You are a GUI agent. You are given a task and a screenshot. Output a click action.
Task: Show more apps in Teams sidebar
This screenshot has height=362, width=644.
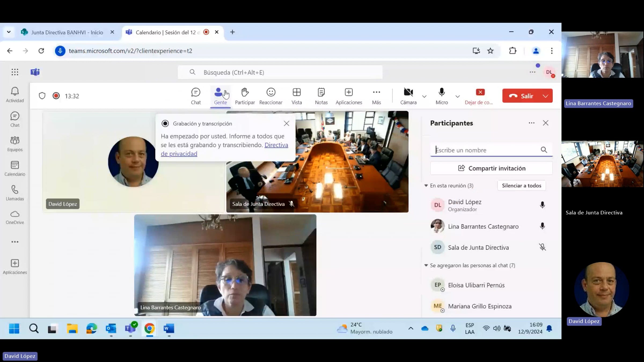click(x=15, y=242)
